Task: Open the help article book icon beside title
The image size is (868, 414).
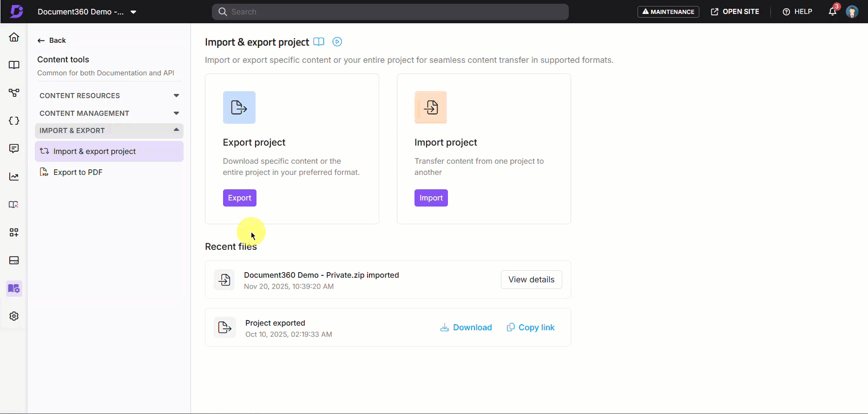Action: 319,42
